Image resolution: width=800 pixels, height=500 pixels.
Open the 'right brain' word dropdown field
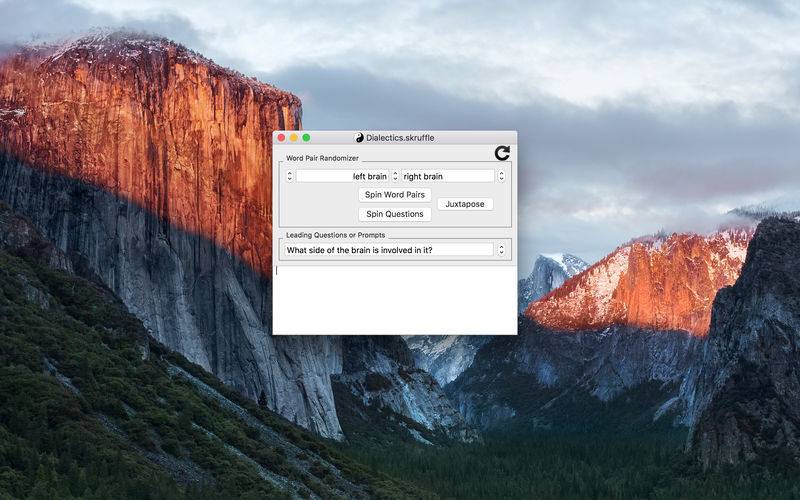(x=448, y=177)
